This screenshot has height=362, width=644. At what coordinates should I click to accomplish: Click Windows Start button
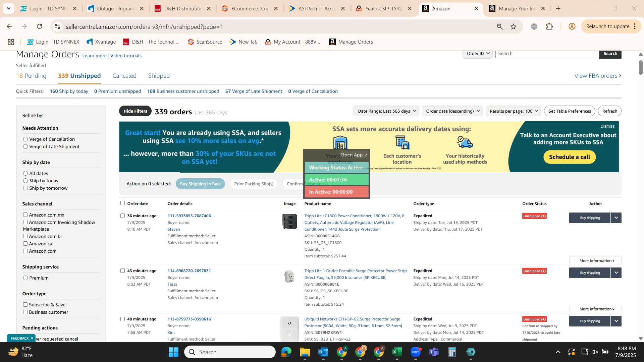[173, 352]
